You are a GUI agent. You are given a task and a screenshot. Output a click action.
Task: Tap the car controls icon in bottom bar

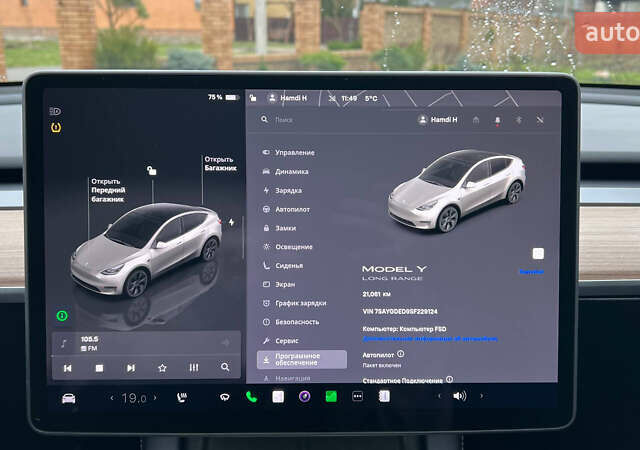click(x=69, y=398)
